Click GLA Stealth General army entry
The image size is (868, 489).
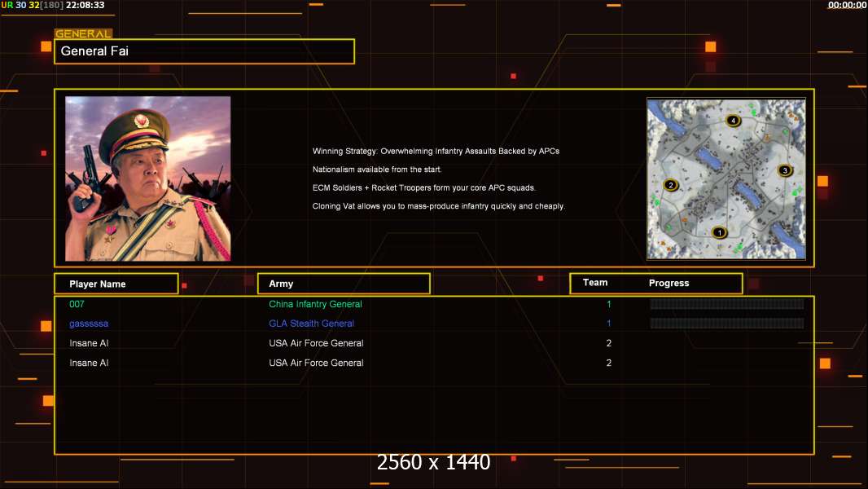coord(311,324)
